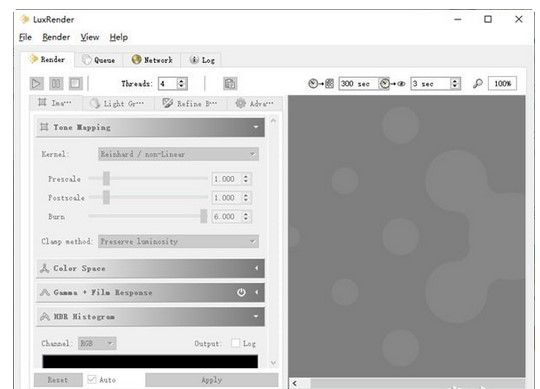The image size is (540, 389).
Task: Switch to the Network tab
Action: [152, 60]
